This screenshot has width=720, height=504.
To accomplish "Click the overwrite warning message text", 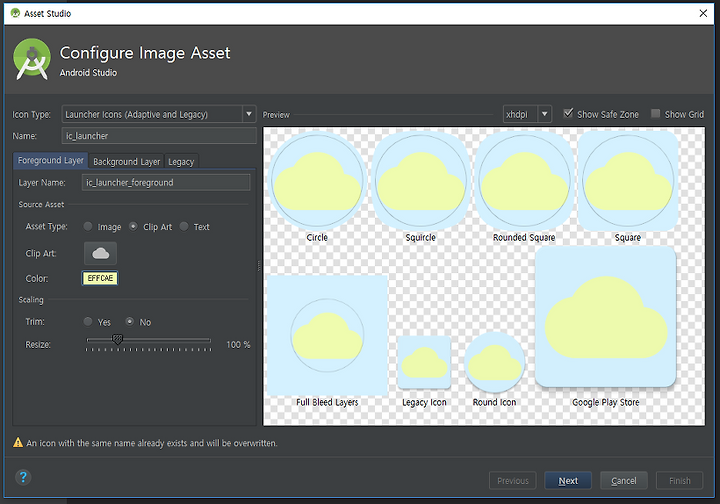I will point(152,443).
